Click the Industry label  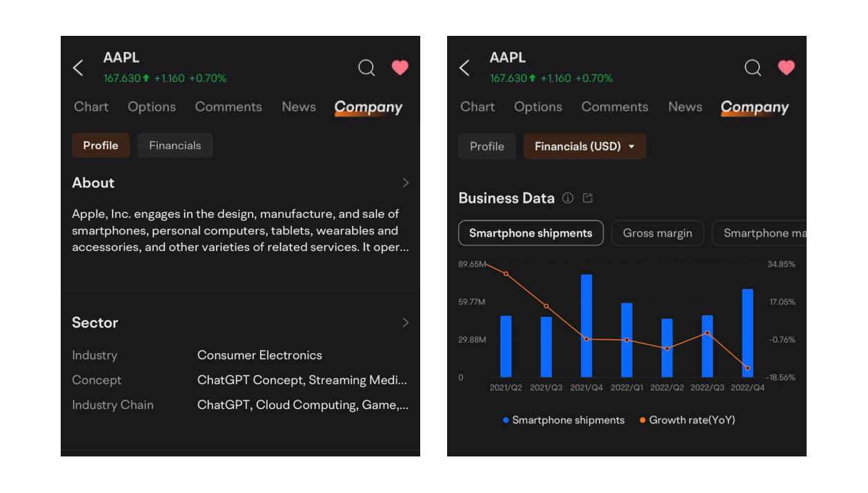pos(95,355)
